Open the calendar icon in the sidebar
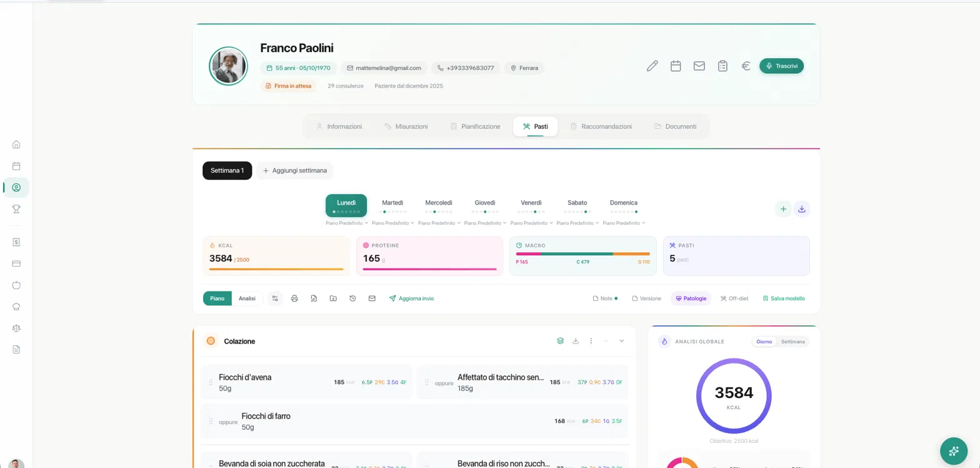Screen dimensions: 980x468 point(16,166)
